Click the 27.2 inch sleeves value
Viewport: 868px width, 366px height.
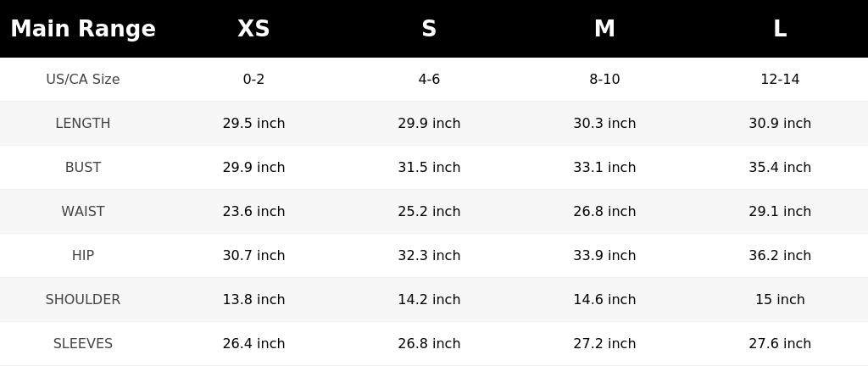click(604, 344)
